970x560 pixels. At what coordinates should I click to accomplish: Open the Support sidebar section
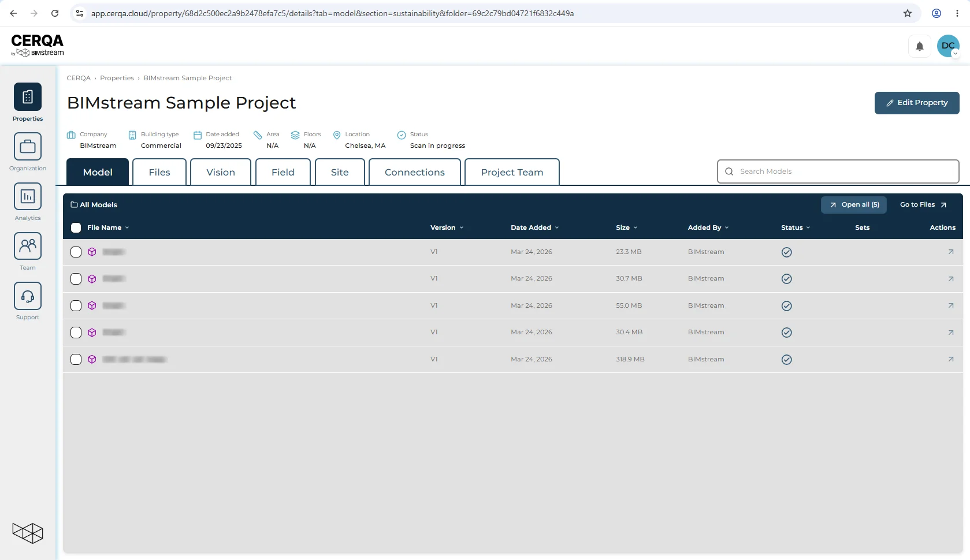28,301
